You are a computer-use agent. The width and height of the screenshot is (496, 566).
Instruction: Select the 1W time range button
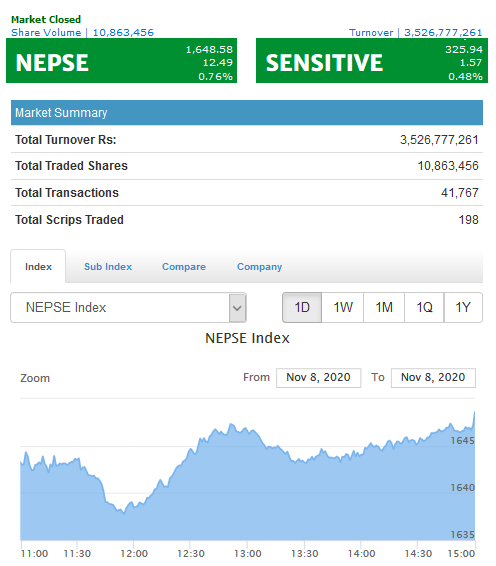pyautogui.click(x=343, y=308)
